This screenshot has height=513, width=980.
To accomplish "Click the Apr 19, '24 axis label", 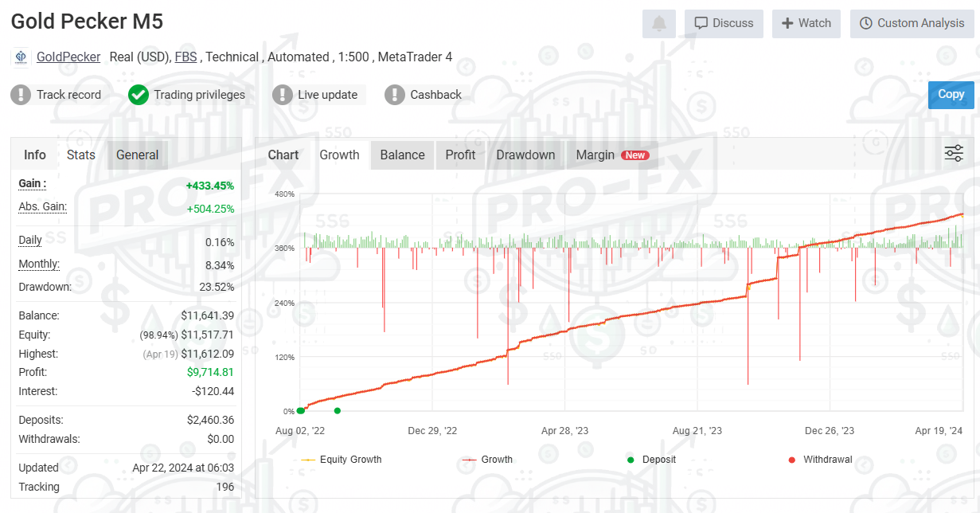I will click(x=939, y=431).
